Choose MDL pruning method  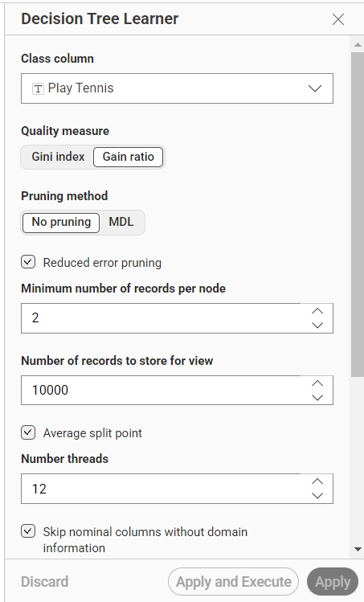coord(121,222)
